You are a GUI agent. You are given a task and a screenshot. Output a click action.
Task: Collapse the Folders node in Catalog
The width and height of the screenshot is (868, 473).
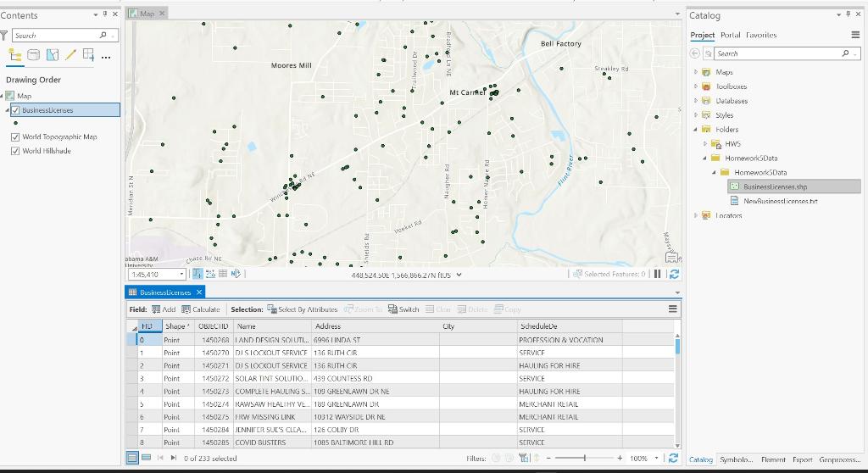tap(696, 130)
